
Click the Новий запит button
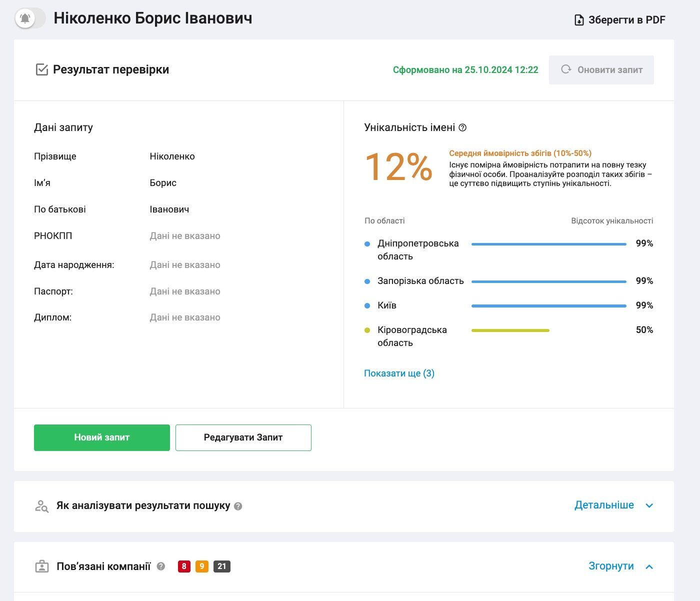(x=102, y=437)
